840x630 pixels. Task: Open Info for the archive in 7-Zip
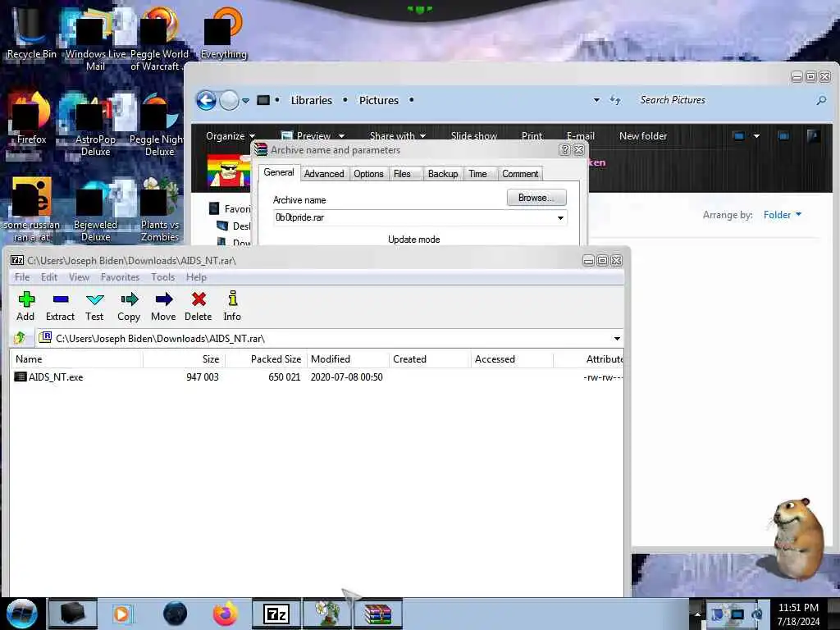(x=232, y=307)
